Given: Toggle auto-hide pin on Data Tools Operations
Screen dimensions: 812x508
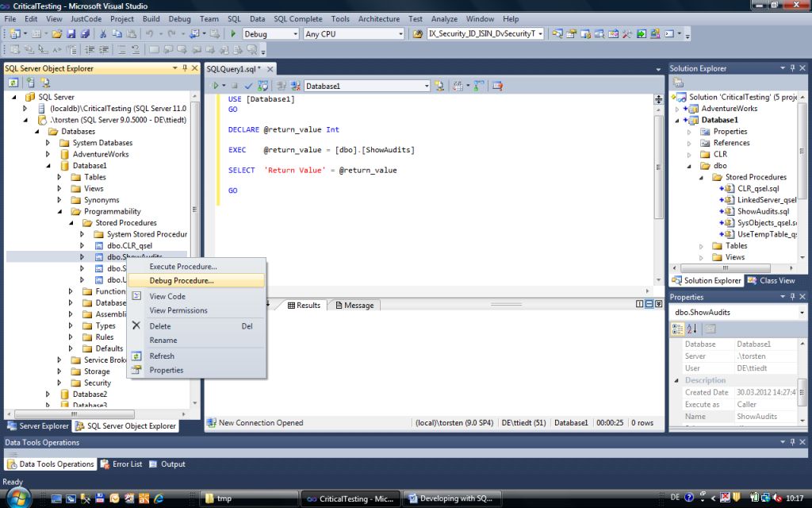Looking at the screenshot, I should [792, 442].
